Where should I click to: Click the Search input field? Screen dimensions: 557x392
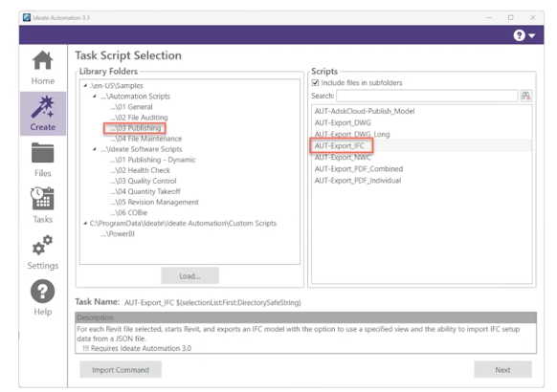pos(427,96)
